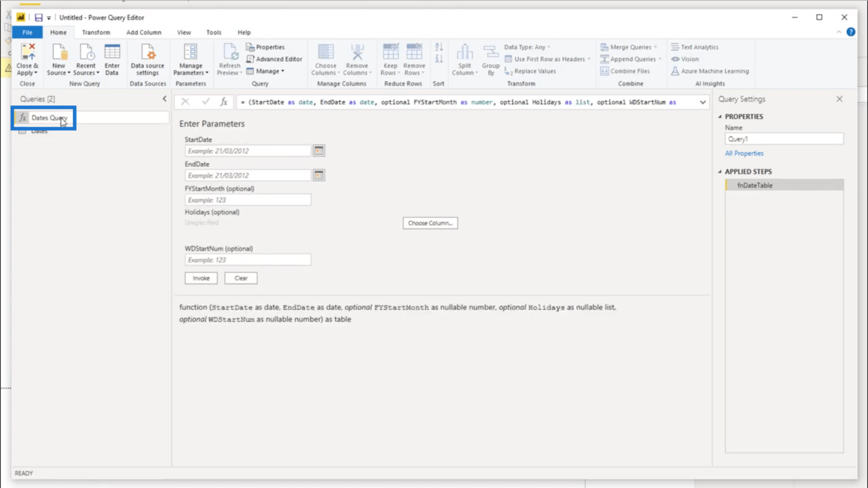Open Quick Access Toolbar dropdown arrow
The image size is (868, 488).
49,18
